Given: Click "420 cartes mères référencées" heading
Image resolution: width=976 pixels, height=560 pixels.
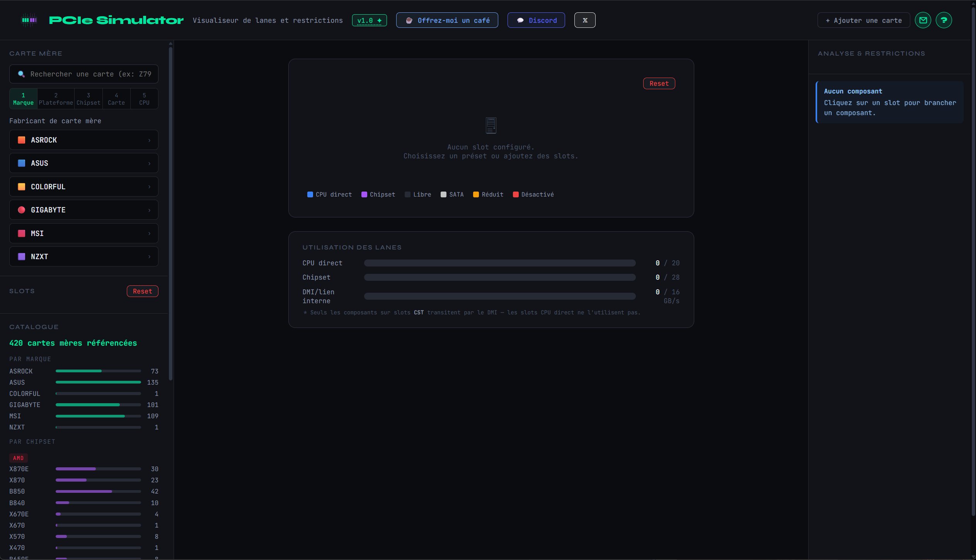Looking at the screenshot, I should (73, 343).
